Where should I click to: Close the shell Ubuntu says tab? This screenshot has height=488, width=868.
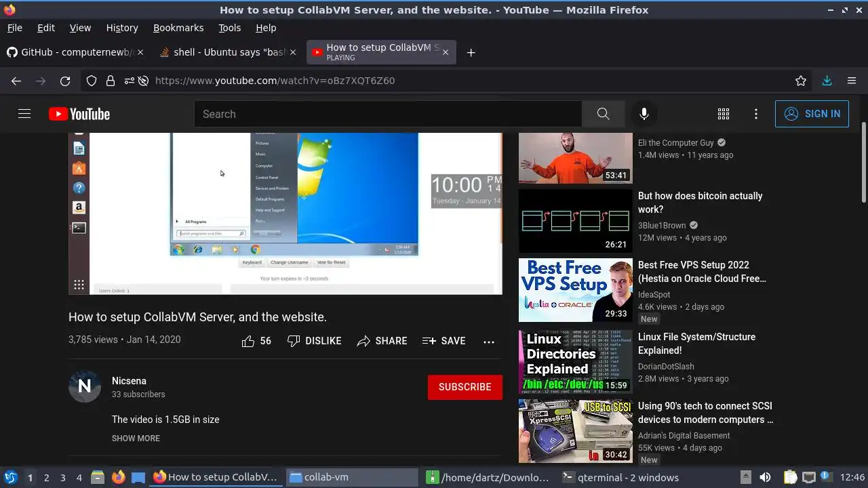(x=293, y=52)
